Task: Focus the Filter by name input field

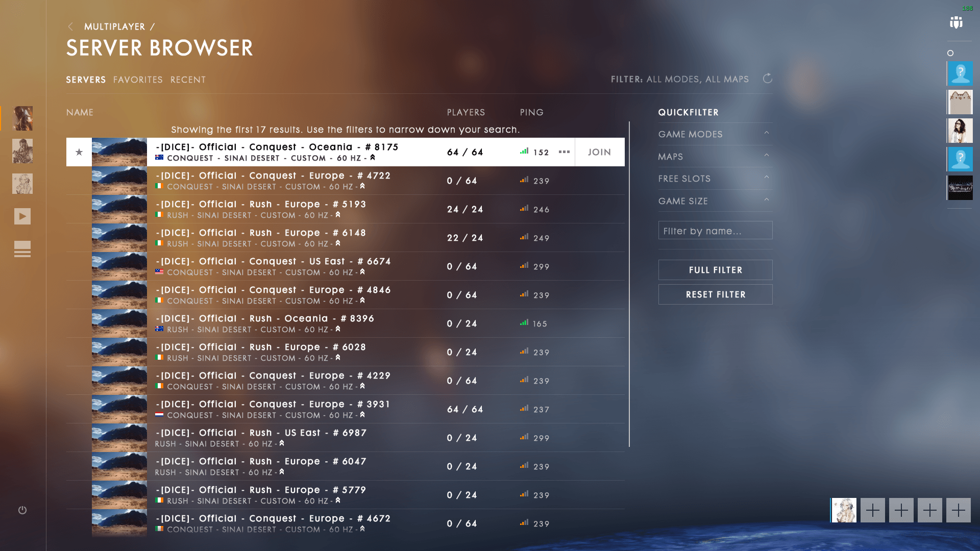Action: point(715,231)
